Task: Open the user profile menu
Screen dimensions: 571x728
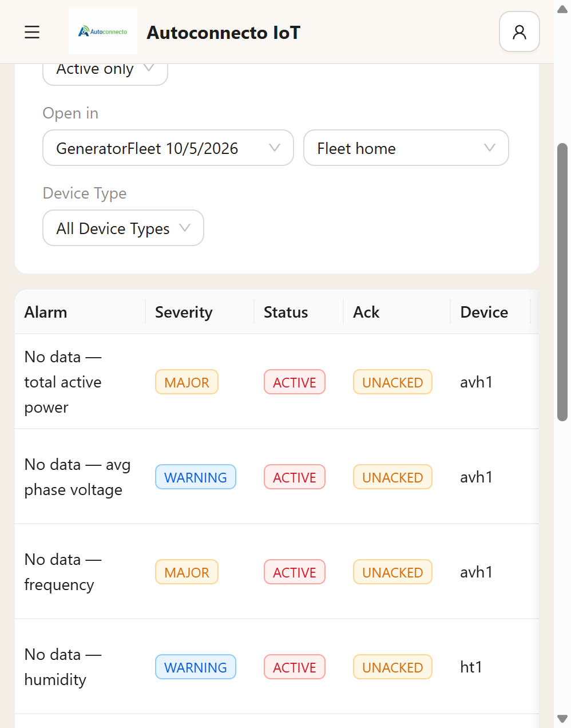Action: coord(520,32)
